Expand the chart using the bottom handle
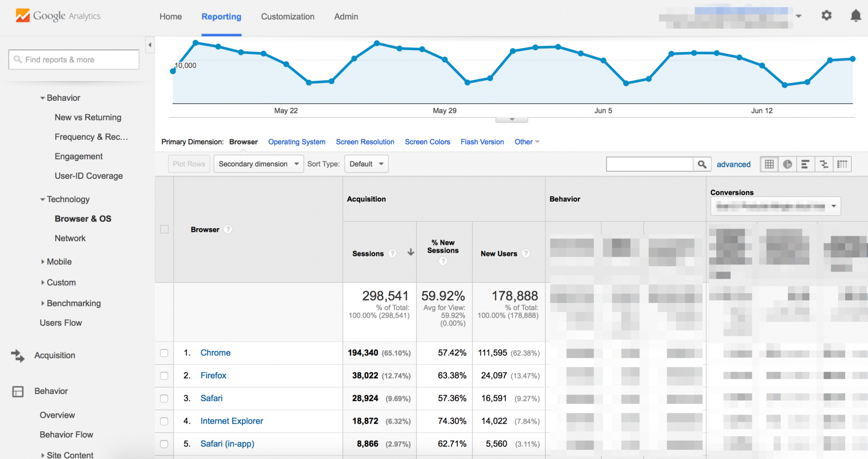 [x=512, y=119]
